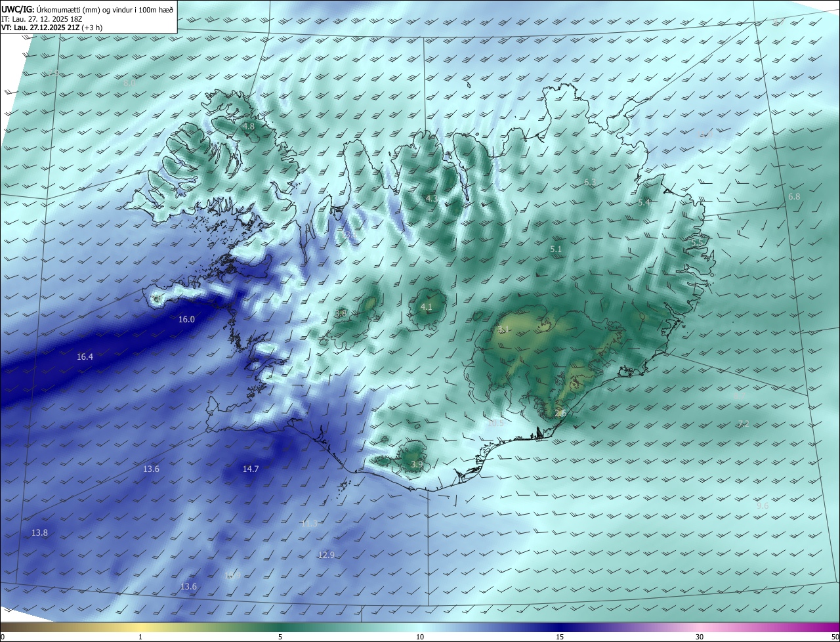Click the 4.1 value on the central glacier

427,307
